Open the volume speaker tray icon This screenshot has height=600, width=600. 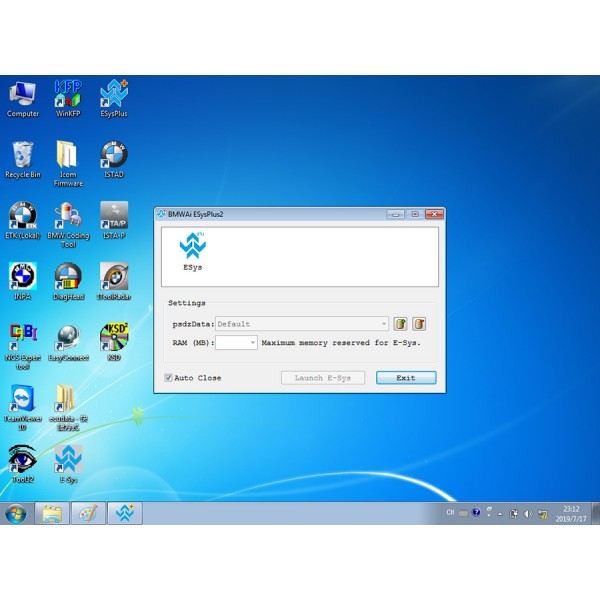point(528,514)
